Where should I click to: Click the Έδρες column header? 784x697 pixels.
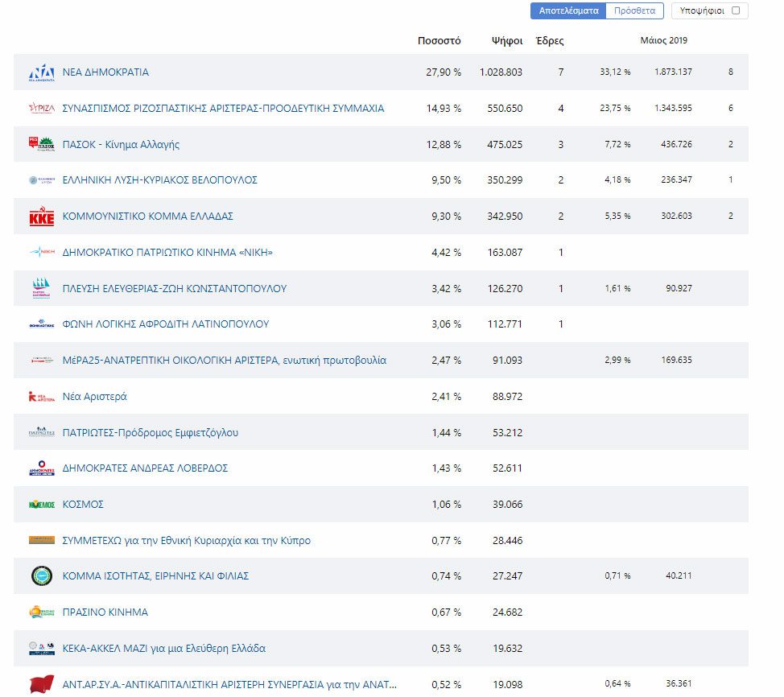point(550,40)
